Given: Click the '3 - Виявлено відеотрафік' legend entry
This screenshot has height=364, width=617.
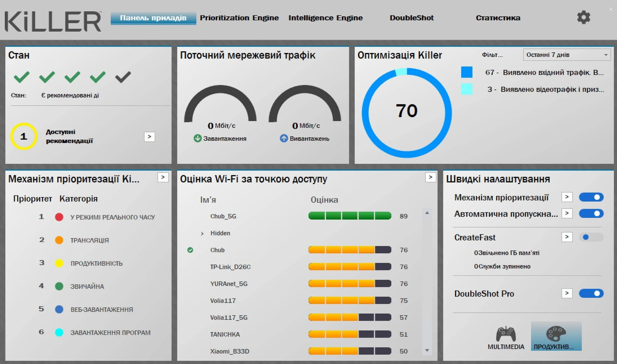Looking at the screenshot, I should tap(546, 90).
